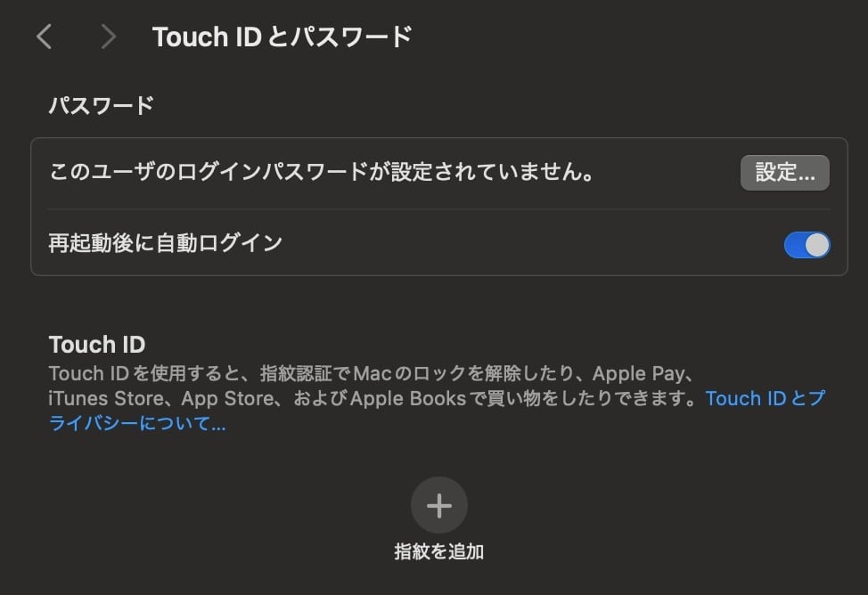Open the 設定... password button

point(784,173)
